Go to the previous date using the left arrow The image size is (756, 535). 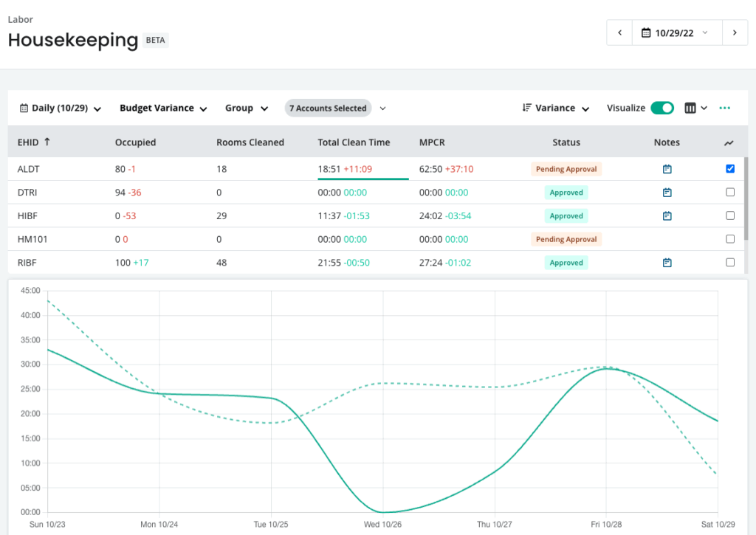[x=619, y=33]
